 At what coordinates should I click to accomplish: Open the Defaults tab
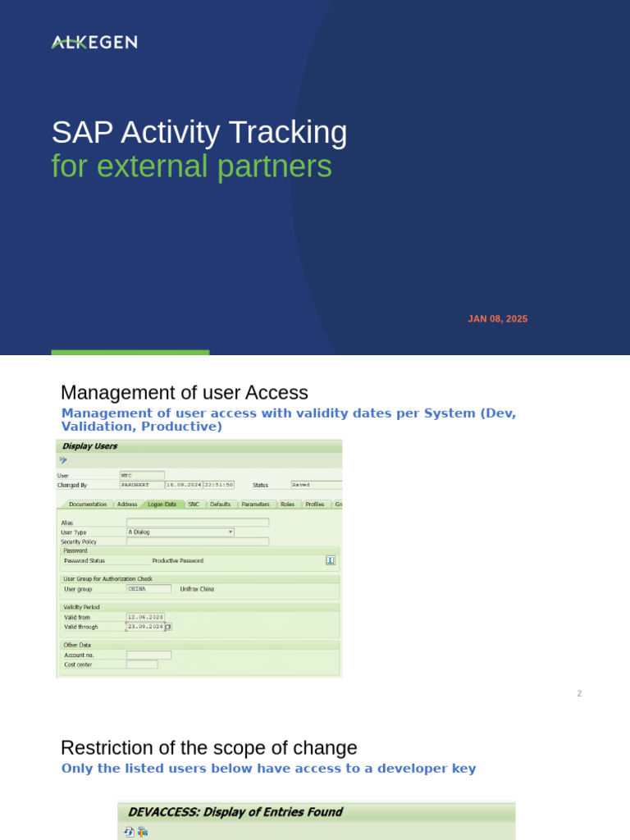[220, 504]
